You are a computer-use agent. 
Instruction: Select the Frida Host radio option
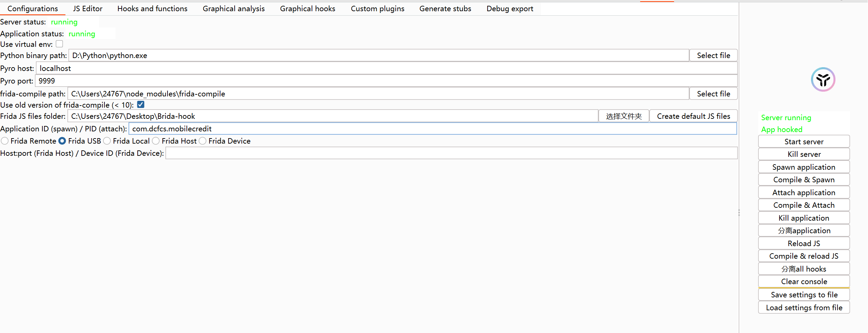coord(156,141)
